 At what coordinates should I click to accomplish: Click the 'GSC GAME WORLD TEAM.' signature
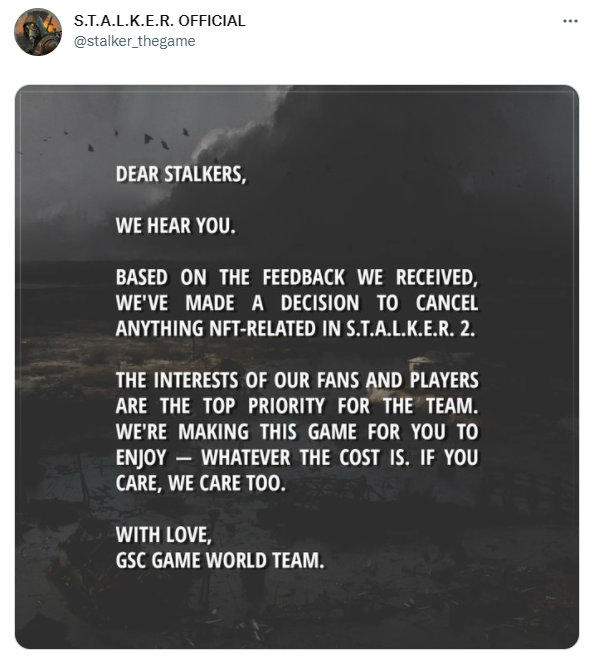point(220,561)
